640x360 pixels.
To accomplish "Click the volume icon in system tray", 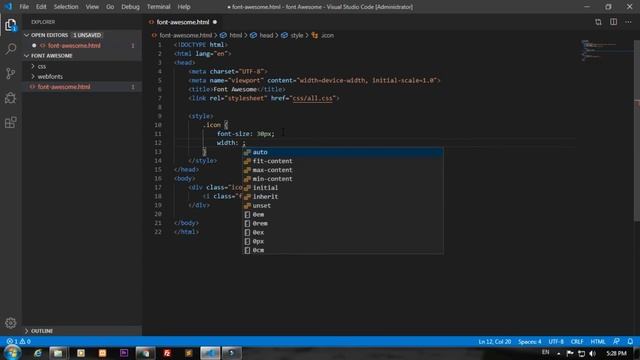I will (593, 353).
